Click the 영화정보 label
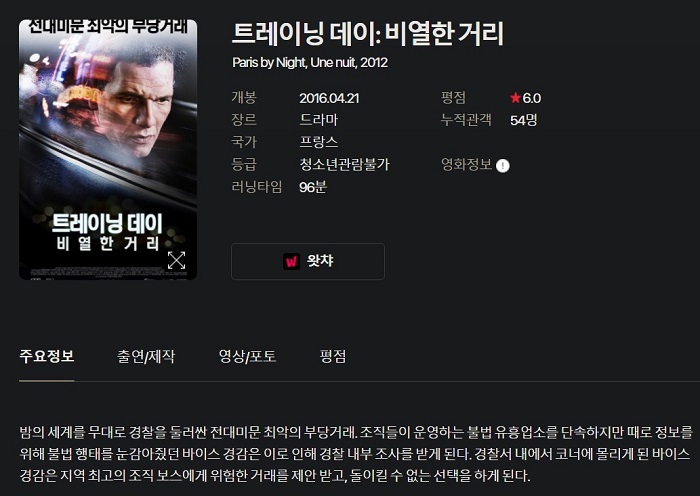 (x=467, y=164)
